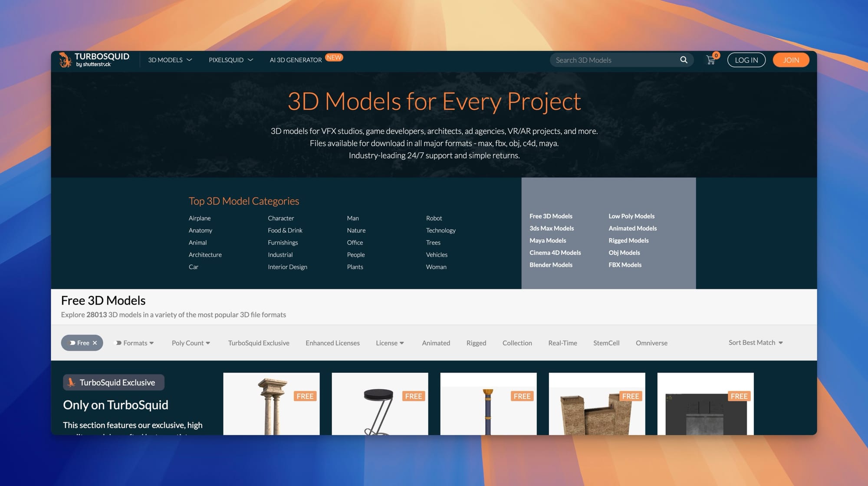Open the PixelSquid nav menu
This screenshot has width=868, height=486.
(230, 60)
